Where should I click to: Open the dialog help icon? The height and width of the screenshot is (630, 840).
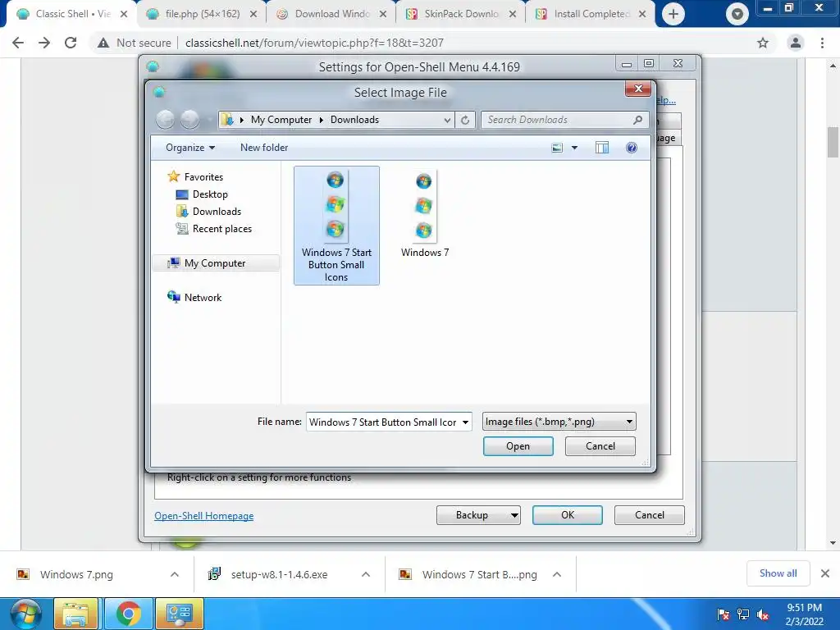632,148
